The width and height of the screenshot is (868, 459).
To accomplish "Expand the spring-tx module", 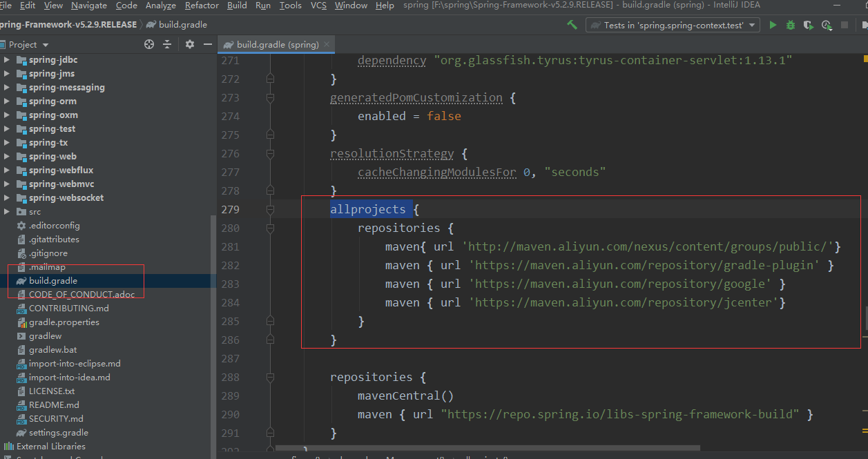I will pyautogui.click(x=8, y=143).
